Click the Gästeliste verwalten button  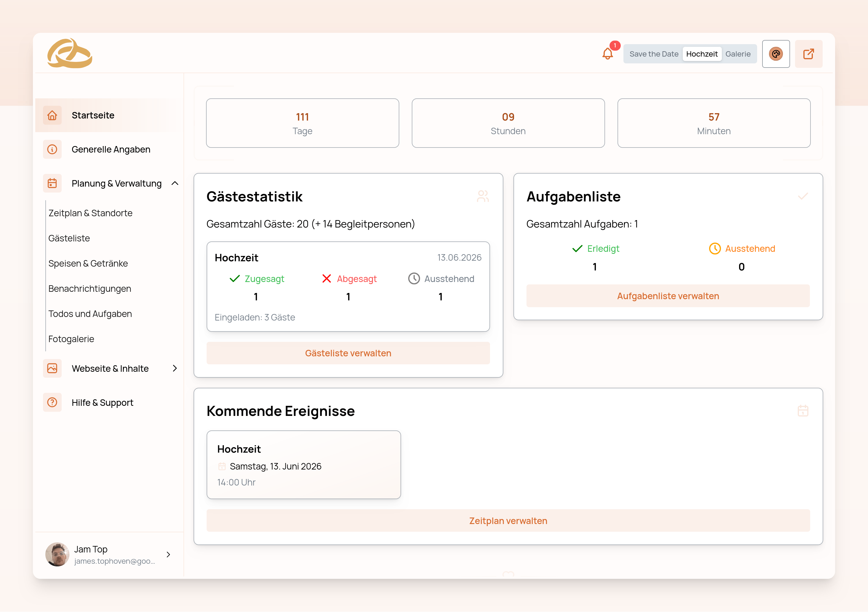pyautogui.click(x=348, y=353)
